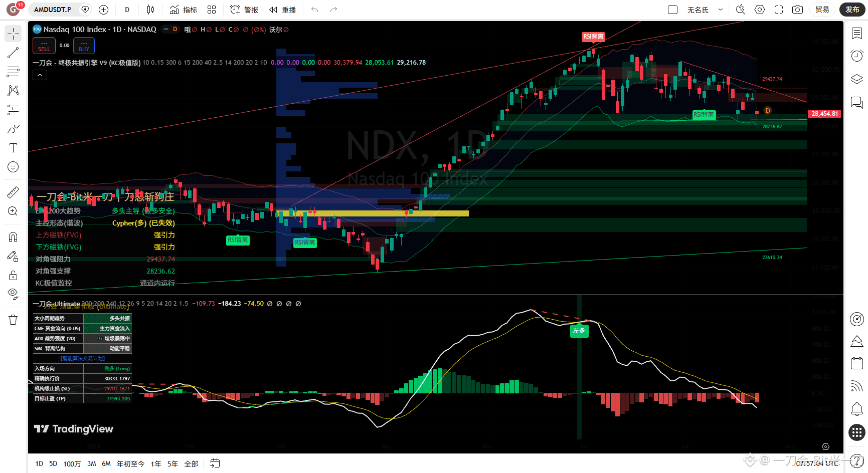Open the price scale settings gear
This screenshot has width=868, height=473.
(x=825, y=446)
